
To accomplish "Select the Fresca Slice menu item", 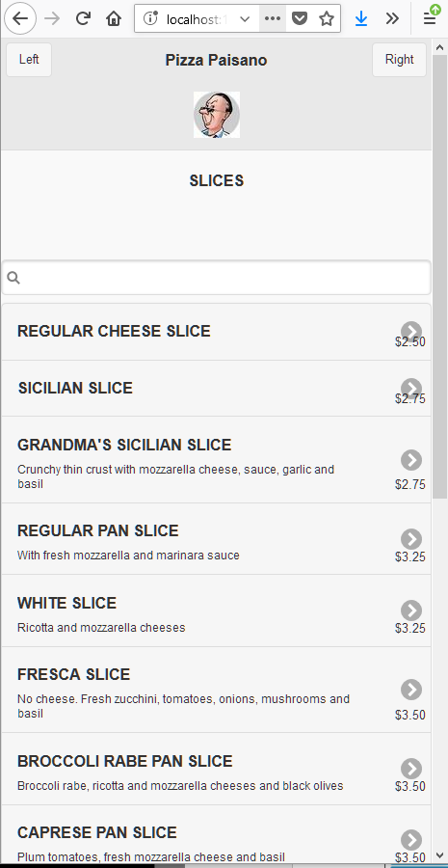I will (216, 690).
